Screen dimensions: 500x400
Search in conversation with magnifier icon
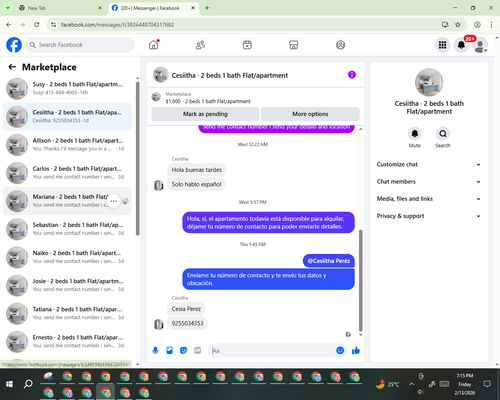443,134
